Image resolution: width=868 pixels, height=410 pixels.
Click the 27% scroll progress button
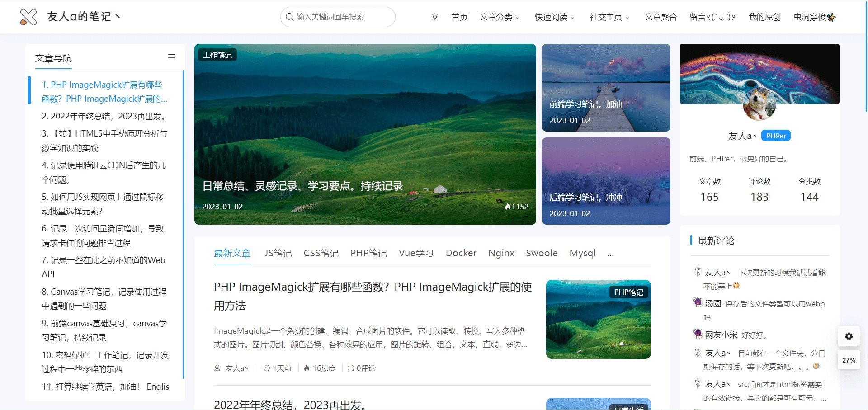849,360
